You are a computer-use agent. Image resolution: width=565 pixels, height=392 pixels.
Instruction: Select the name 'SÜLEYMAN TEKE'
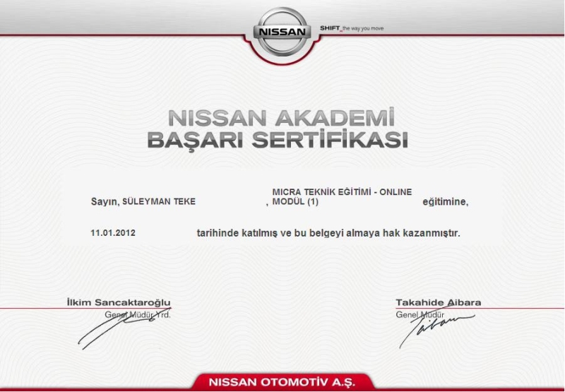coord(159,201)
